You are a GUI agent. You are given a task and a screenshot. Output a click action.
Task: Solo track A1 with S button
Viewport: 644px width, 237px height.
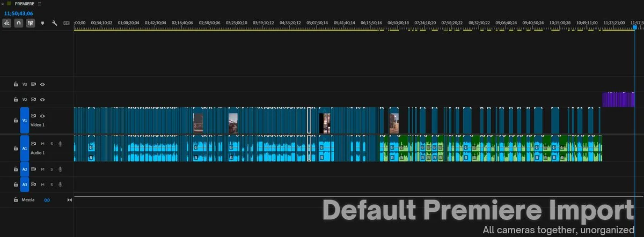pos(52,144)
